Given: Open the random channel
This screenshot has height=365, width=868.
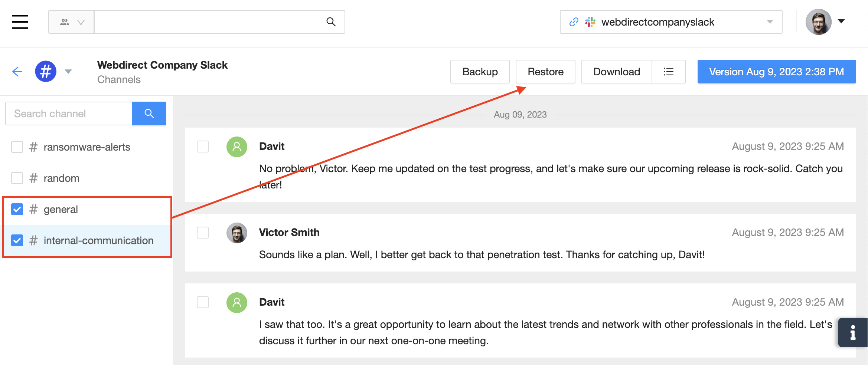Looking at the screenshot, I should coord(61,178).
